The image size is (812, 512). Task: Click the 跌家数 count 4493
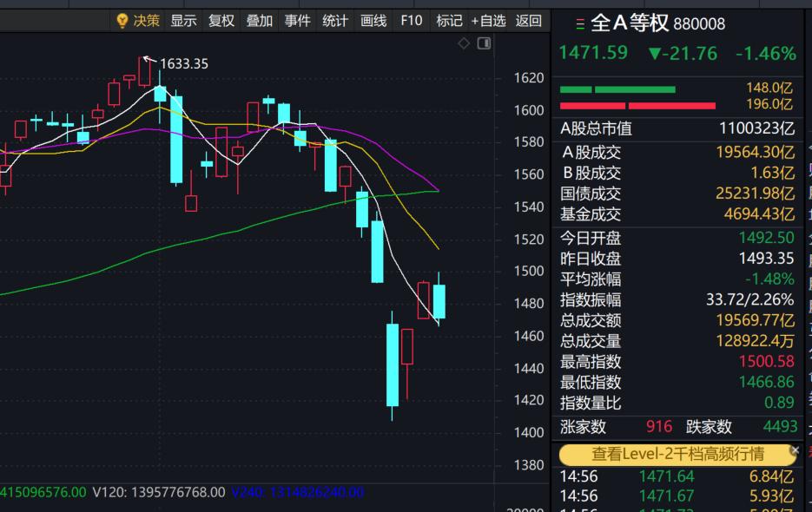pos(780,427)
